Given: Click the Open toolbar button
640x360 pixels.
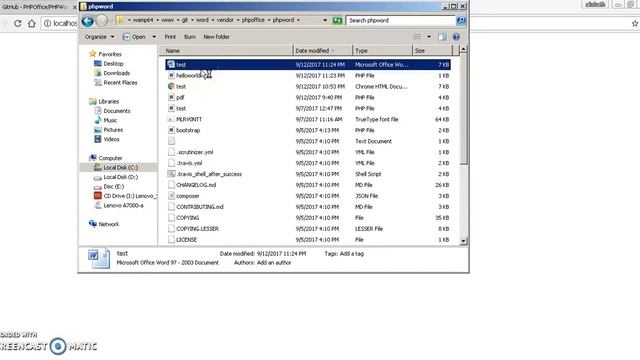Looking at the screenshot, I should coord(134,37).
